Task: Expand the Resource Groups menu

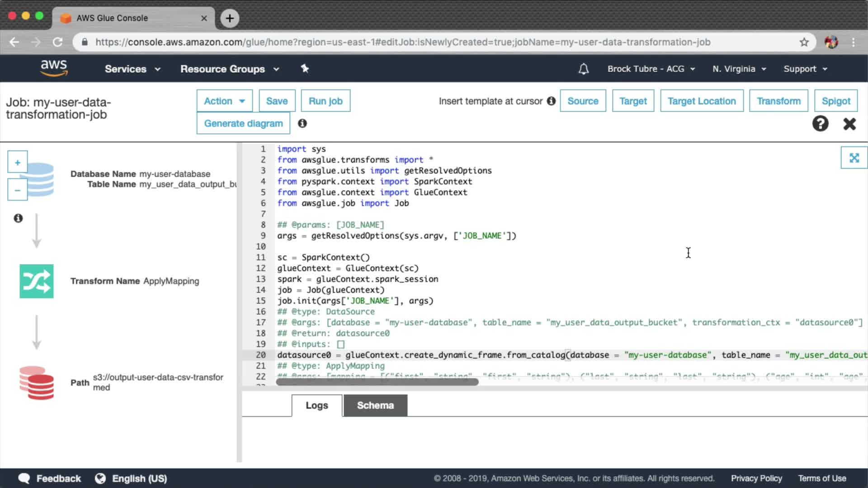Action: pyautogui.click(x=230, y=69)
